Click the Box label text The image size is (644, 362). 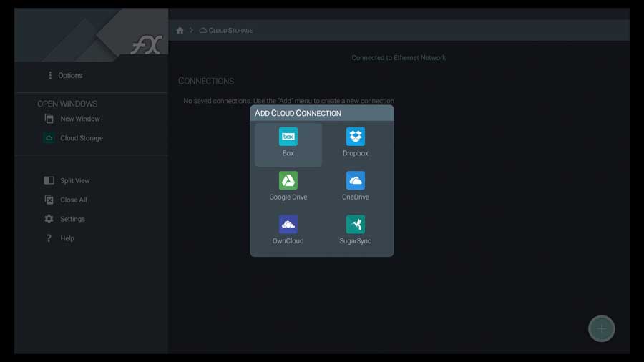coord(288,153)
